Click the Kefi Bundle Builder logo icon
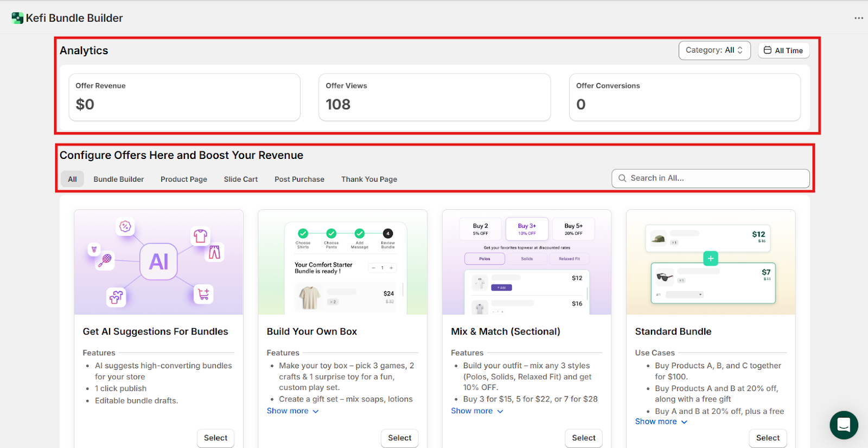 (17, 18)
